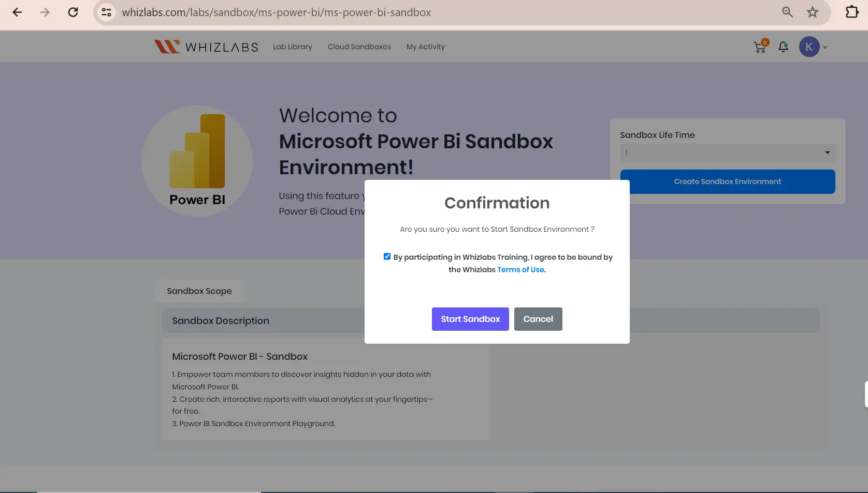Click the zoom magnifier icon in address bar
This screenshot has width=868, height=493.
point(787,12)
